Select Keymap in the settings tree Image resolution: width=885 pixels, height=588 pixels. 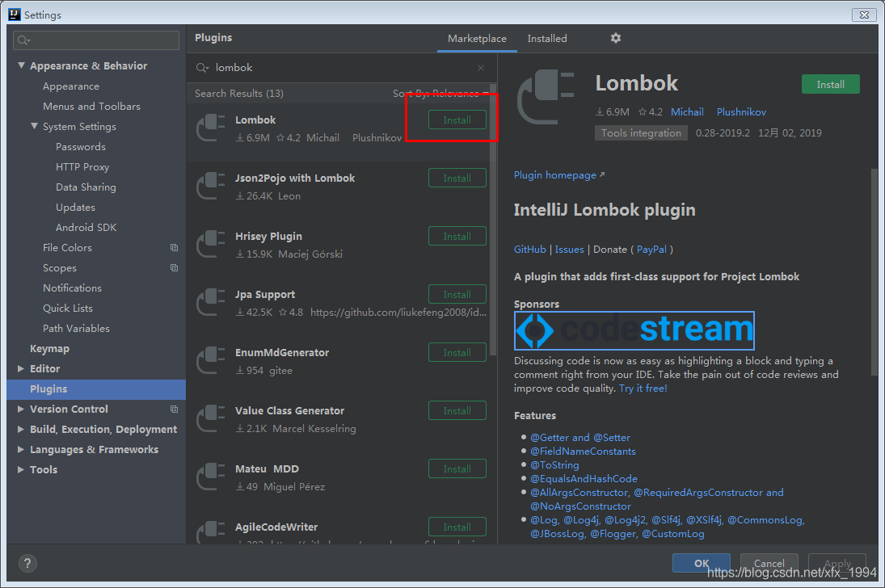point(49,349)
